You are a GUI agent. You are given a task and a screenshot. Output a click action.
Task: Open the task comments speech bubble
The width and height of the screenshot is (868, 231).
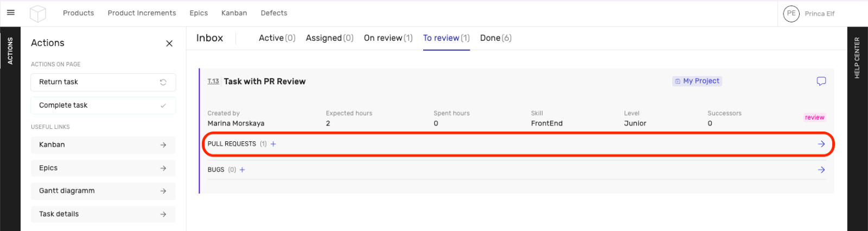pos(821,81)
